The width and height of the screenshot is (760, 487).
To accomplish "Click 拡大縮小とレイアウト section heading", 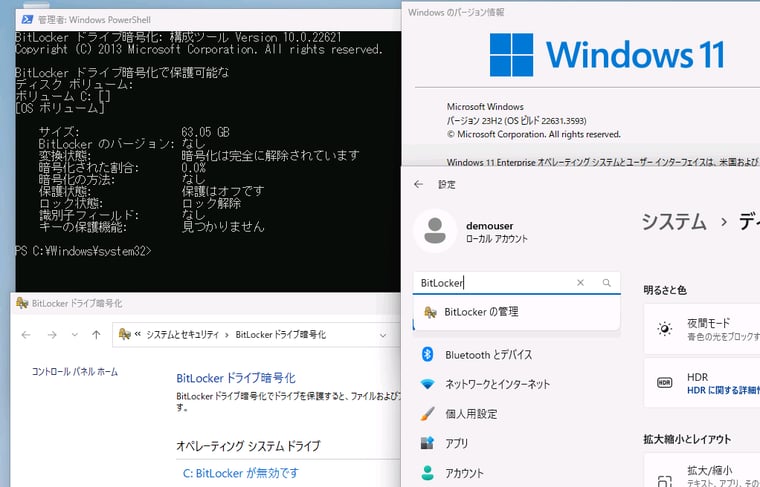I will [x=687, y=439].
